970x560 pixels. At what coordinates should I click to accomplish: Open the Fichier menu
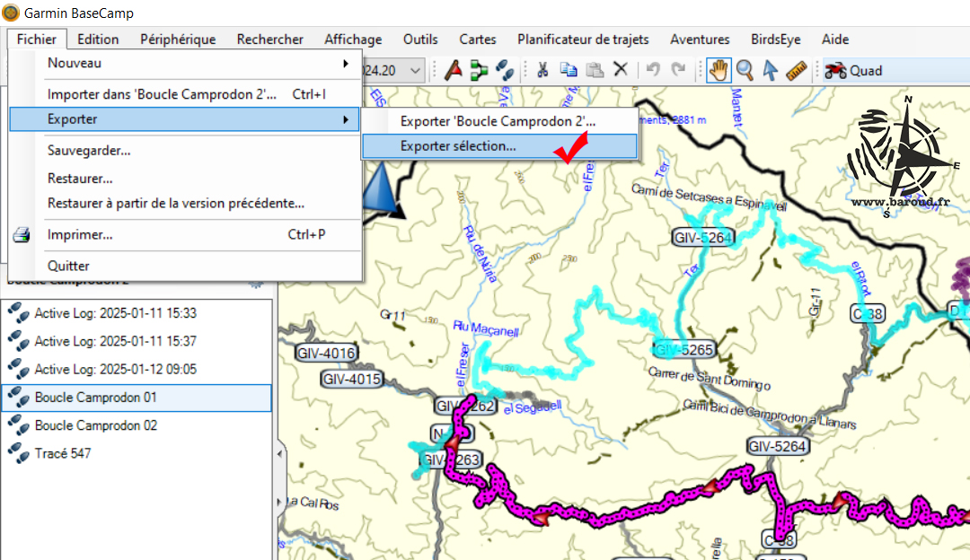pos(37,39)
